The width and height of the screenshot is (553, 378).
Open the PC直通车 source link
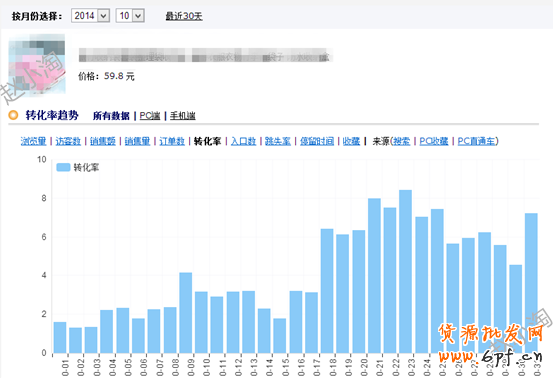tap(476, 141)
